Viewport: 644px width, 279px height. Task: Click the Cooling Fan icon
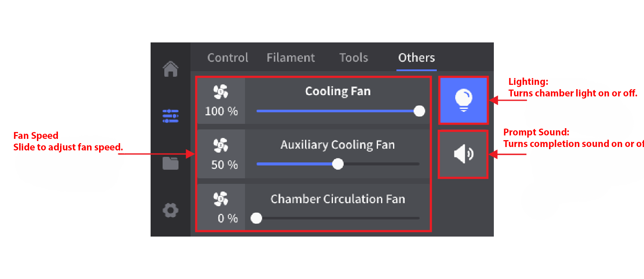coord(221,91)
